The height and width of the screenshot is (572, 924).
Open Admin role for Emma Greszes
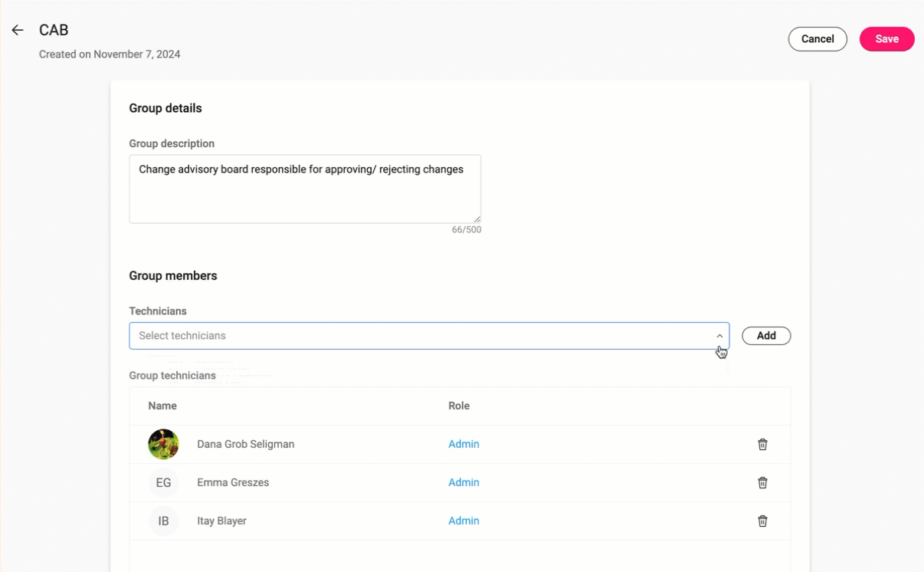click(464, 482)
